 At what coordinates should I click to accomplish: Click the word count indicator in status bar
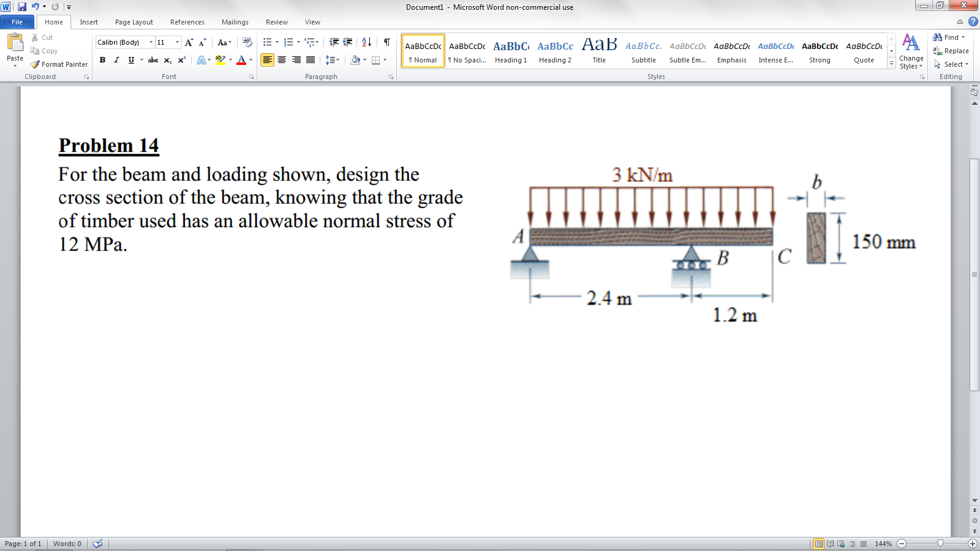(x=66, y=543)
